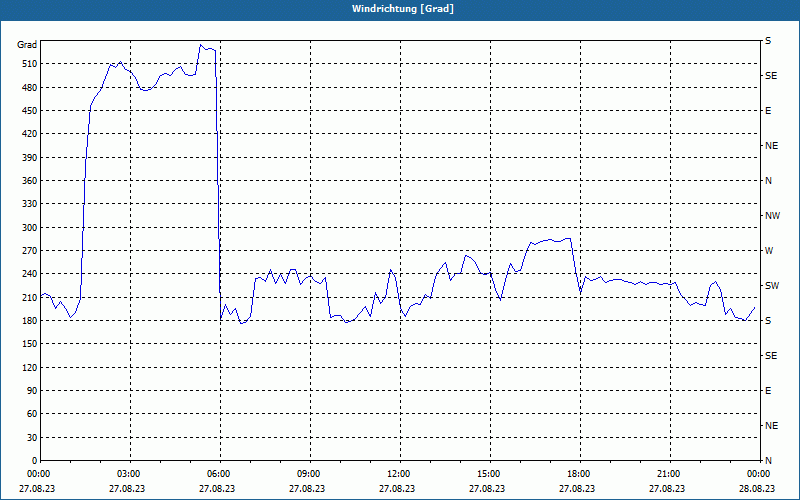Select the N compass label level with 360
Image resolution: width=800 pixels, height=500 pixels.
click(x=768, y=181)
